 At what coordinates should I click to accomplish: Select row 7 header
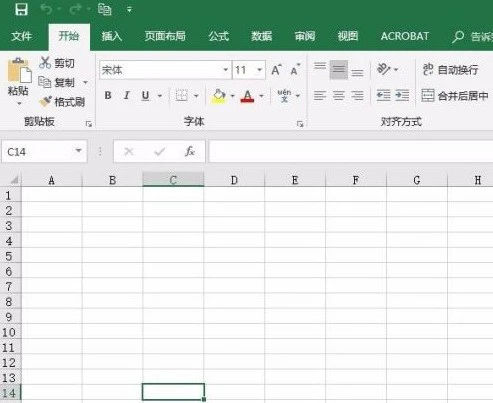click(x=10, y=287)
